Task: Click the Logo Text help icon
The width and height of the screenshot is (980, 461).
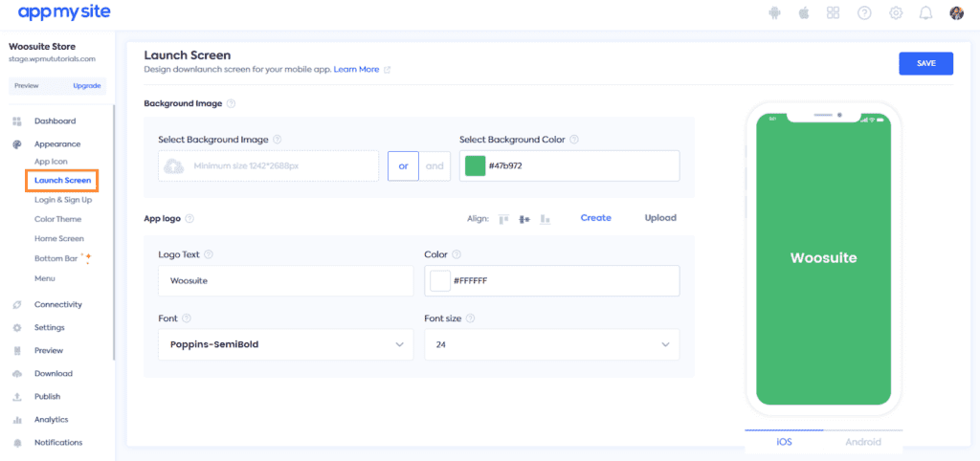Action: tap(209, 254)
